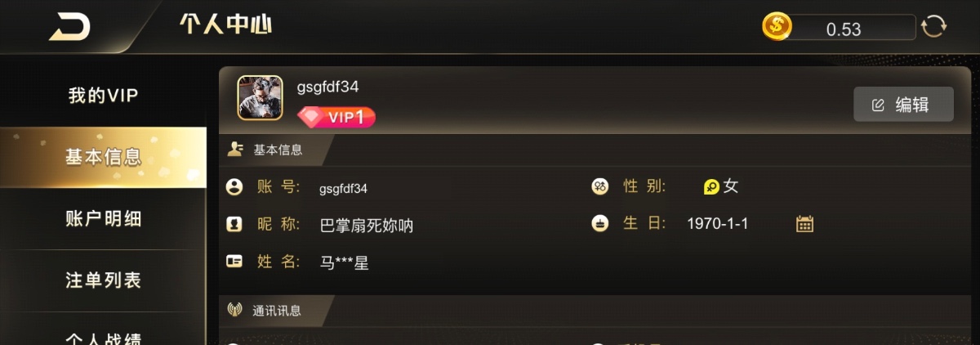Viewport: 980px width, 345px height.
Task: Click the ID card icon beside 姓名
Action: click(234, 262)
